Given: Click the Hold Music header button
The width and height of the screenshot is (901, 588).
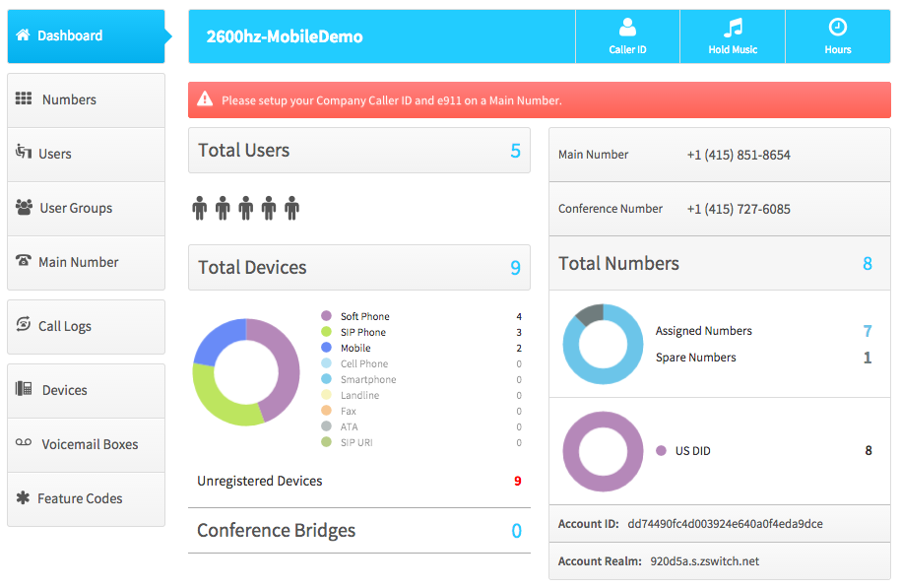Looking at the screenshot, I should coord(733,36).
